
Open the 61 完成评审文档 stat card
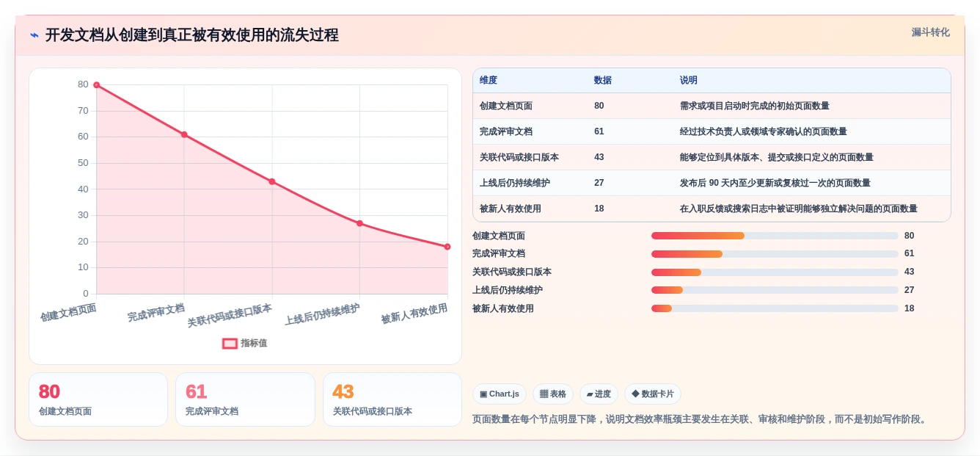245,399
